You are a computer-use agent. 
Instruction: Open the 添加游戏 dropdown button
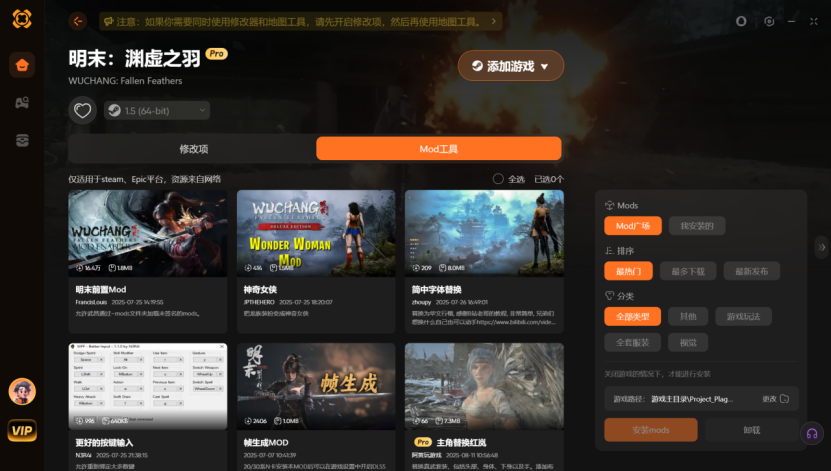coord(511,66)
